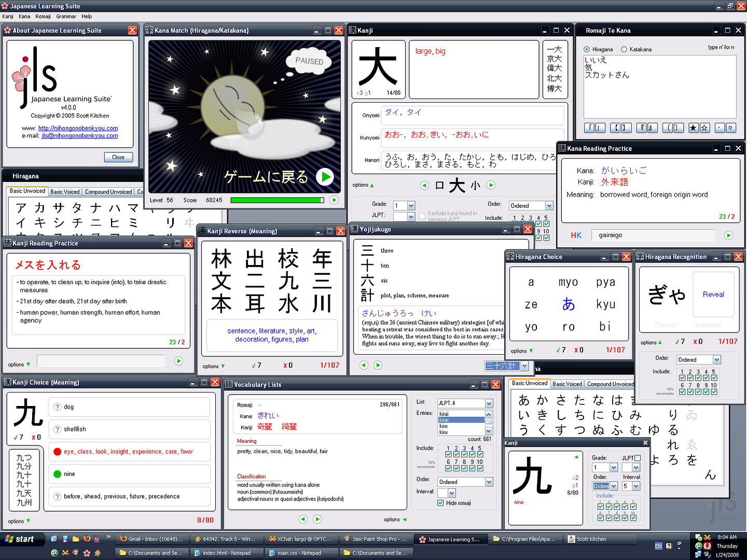This screenshot has width=747, height=560.
Task: Submit answer in Kanji Reading Practice
Action: tap(178, 361)
